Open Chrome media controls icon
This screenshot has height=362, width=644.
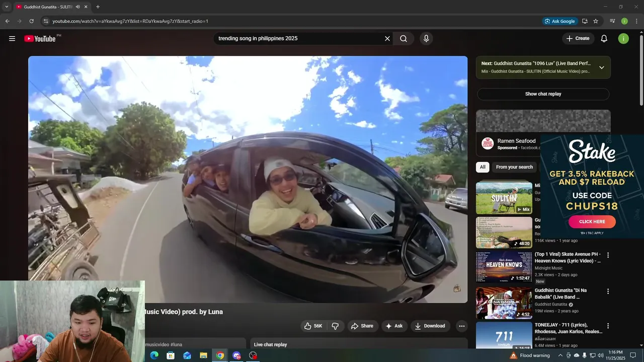point(612,21)
